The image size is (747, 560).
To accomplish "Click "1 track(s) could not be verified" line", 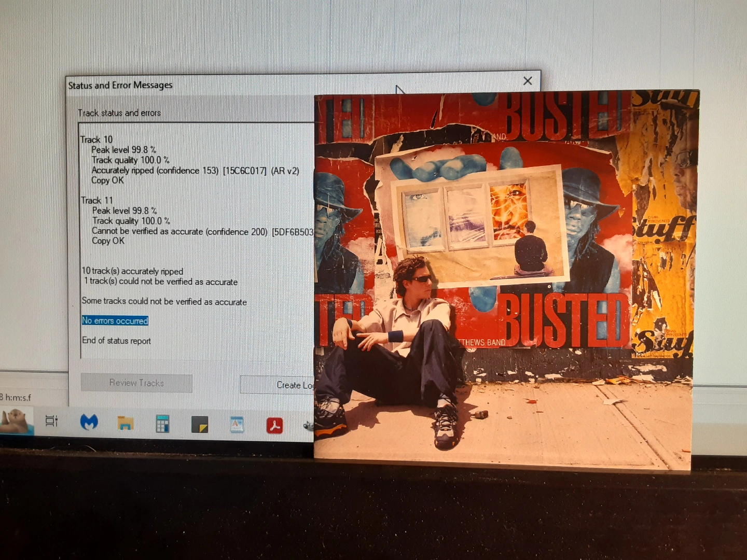I will [x=161, y=282].
